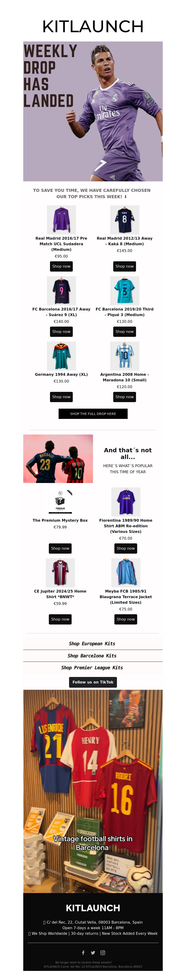Open Shop Barcelona Kits link
Screen dimensions: 186x980
coord(92,656)
